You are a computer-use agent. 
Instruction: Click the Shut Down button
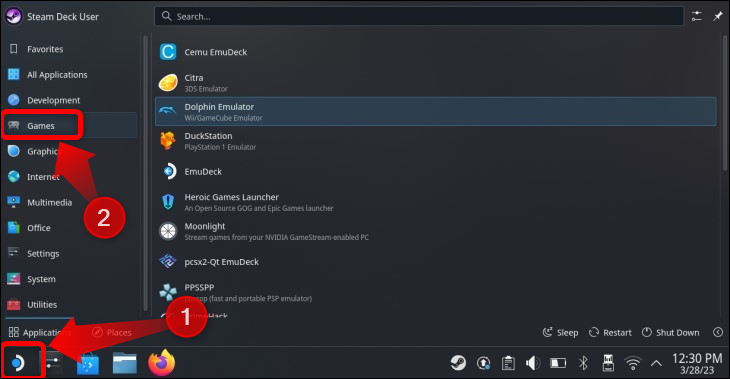[x=670, y=332]
